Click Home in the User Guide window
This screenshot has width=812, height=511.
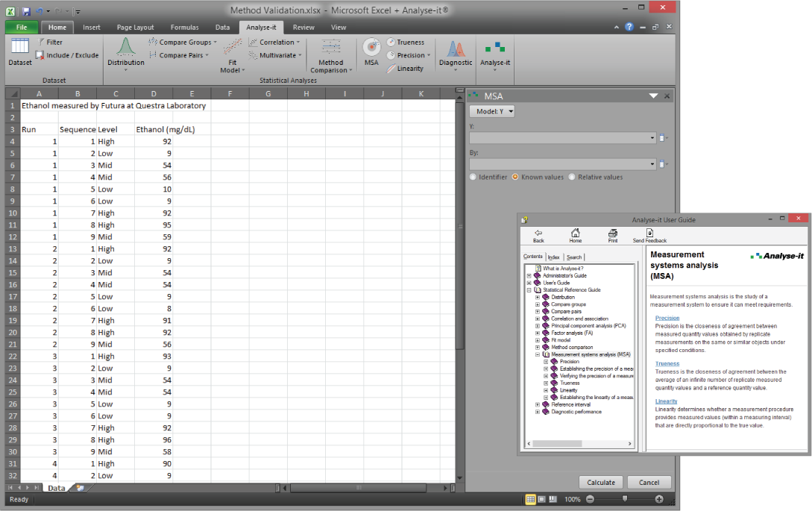576,236
